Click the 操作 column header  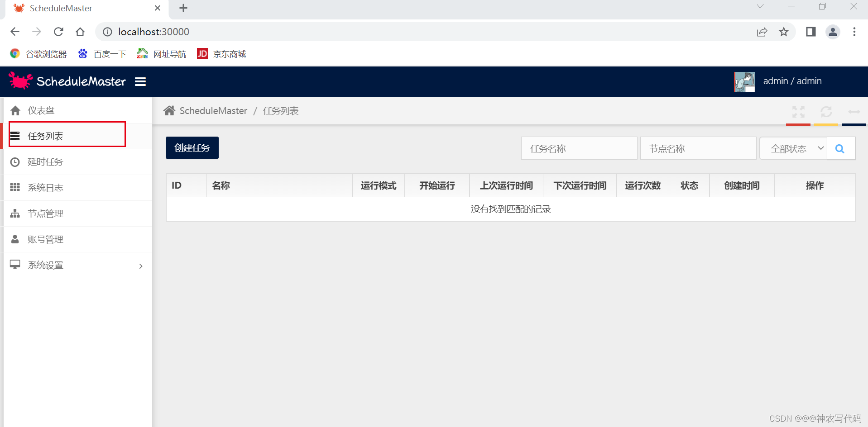tap(815, 185)
